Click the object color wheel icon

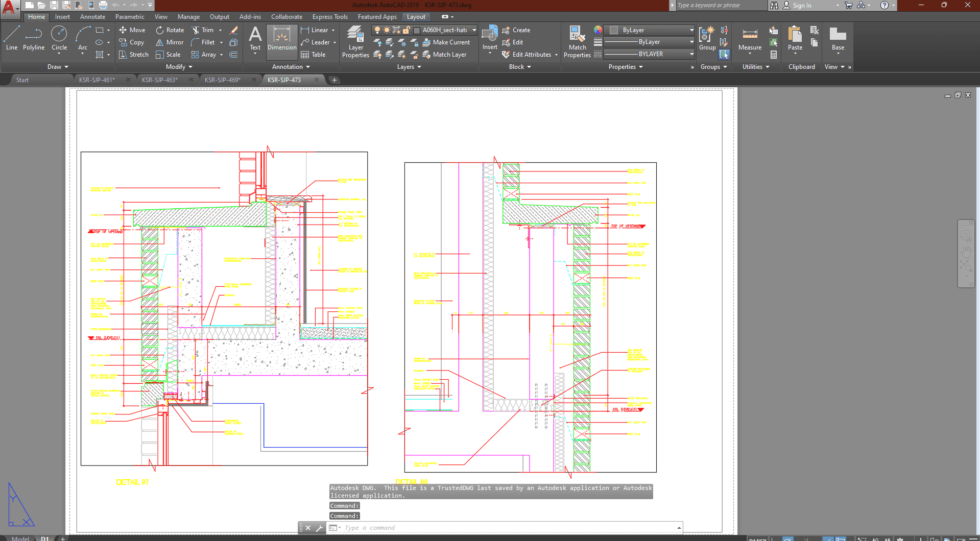click(x=597, y=30)
